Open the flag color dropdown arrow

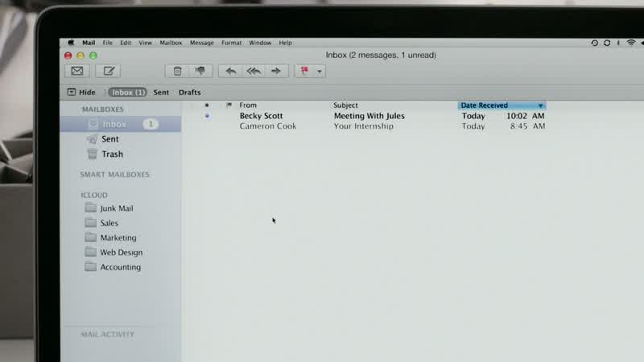[x=320, y=72]
